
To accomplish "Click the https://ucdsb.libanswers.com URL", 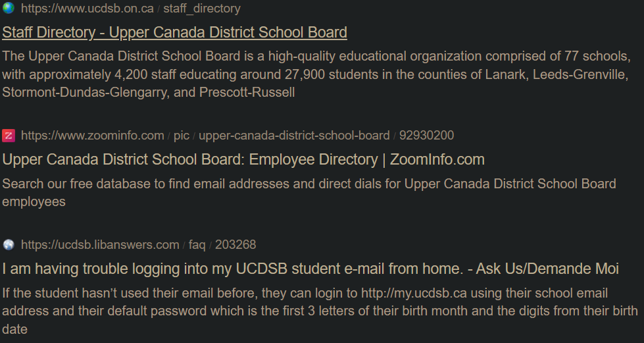I will pos(100,245).
